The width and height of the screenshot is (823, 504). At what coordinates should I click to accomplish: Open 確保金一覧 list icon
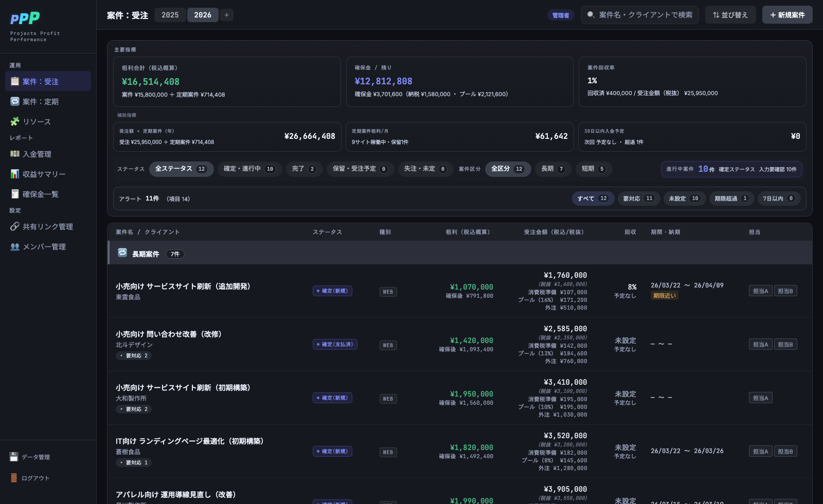coord(15,194)
